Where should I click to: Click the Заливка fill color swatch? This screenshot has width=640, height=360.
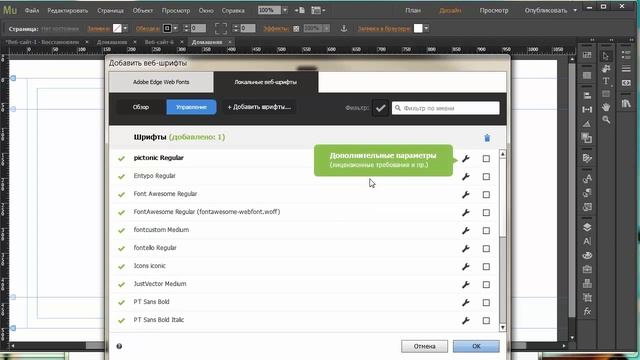click(117, 28)
